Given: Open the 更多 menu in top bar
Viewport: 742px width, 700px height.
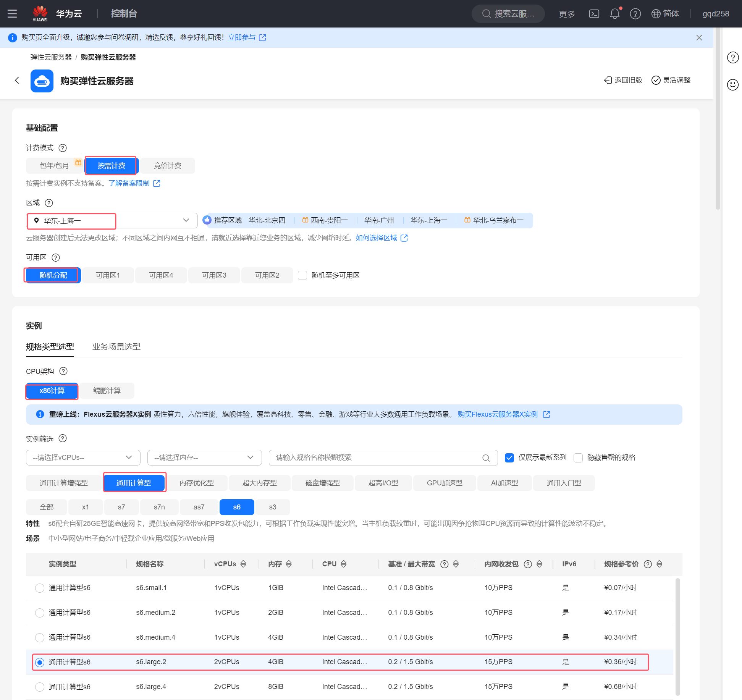Looking at the screenshot, I should click(567, 14).
